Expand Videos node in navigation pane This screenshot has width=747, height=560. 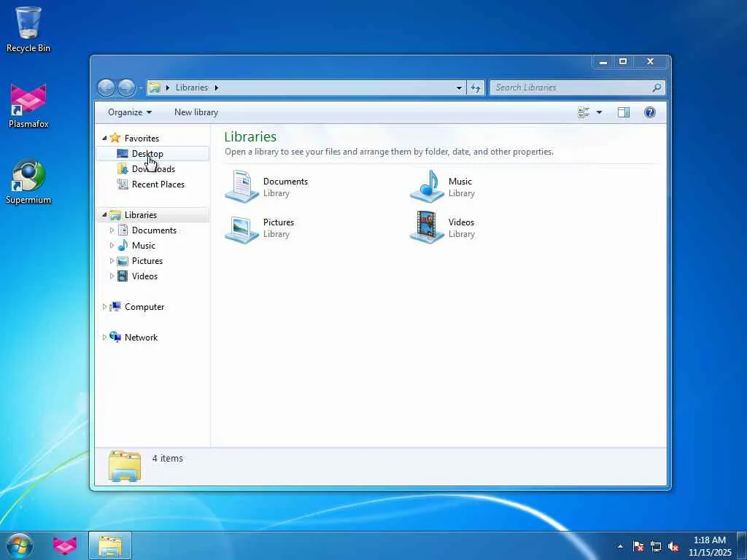tap(112, 276)
